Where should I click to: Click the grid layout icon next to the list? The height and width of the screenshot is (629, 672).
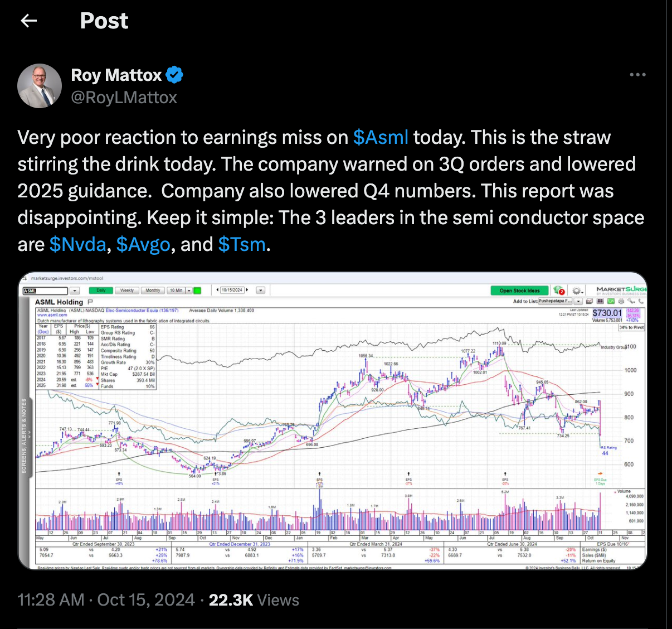coord(600,301)
